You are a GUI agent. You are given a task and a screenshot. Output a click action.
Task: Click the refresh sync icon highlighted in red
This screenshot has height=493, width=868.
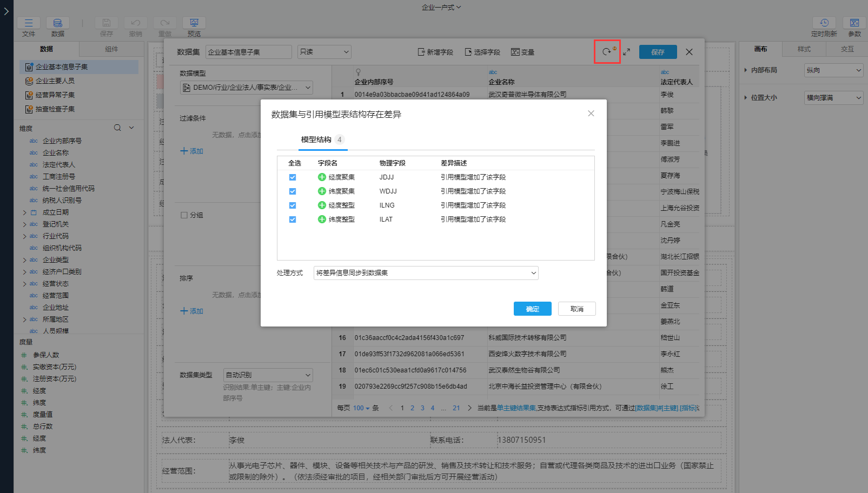pos(607,52)
